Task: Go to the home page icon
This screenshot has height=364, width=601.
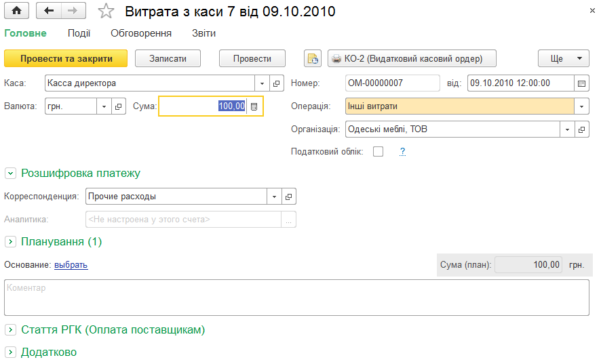Action: [x=16, y=11]
